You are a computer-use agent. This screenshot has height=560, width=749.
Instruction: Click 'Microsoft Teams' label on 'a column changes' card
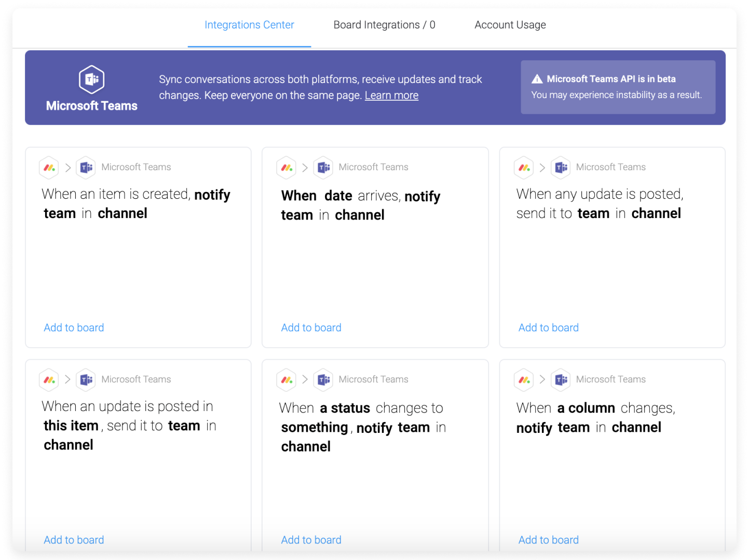[x=611, y=379]
